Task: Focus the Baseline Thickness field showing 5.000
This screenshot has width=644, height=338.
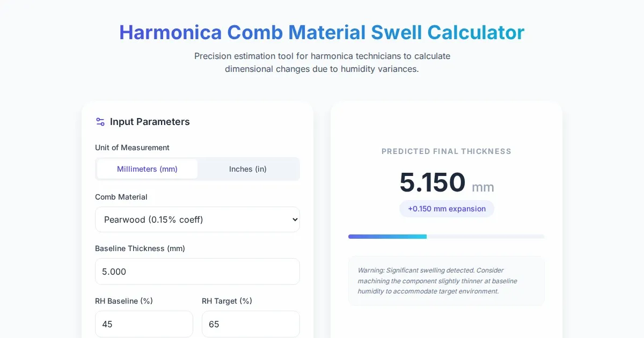Action: click(x=197, y=271)
